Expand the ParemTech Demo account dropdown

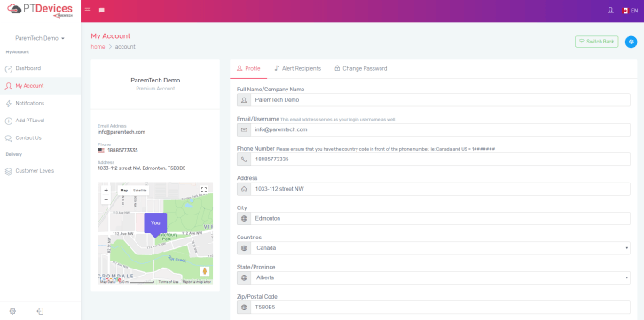point(40,38)
